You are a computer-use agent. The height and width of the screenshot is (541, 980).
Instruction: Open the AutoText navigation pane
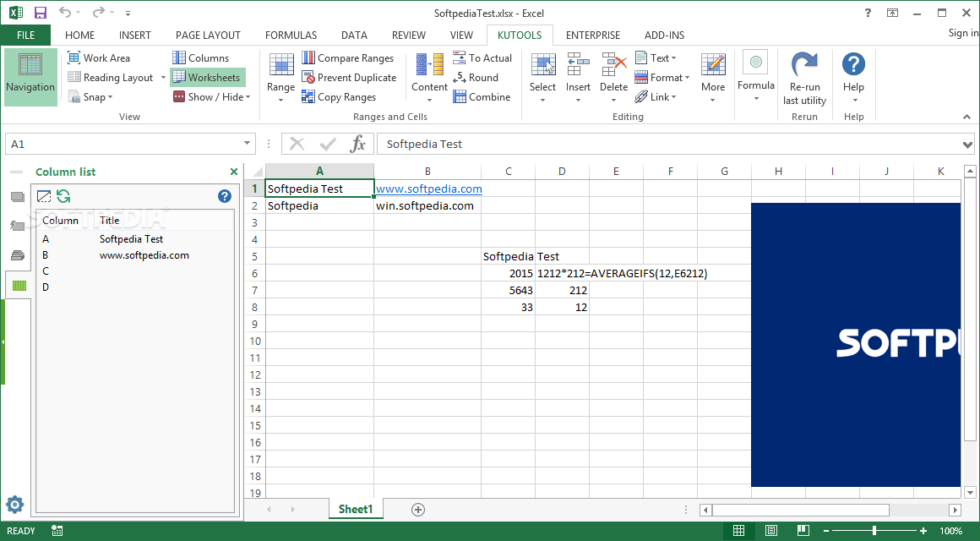18,227
